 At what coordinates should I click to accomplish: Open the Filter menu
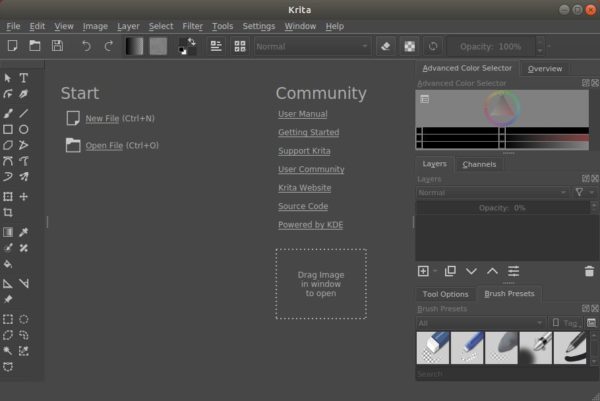(192, 26)
